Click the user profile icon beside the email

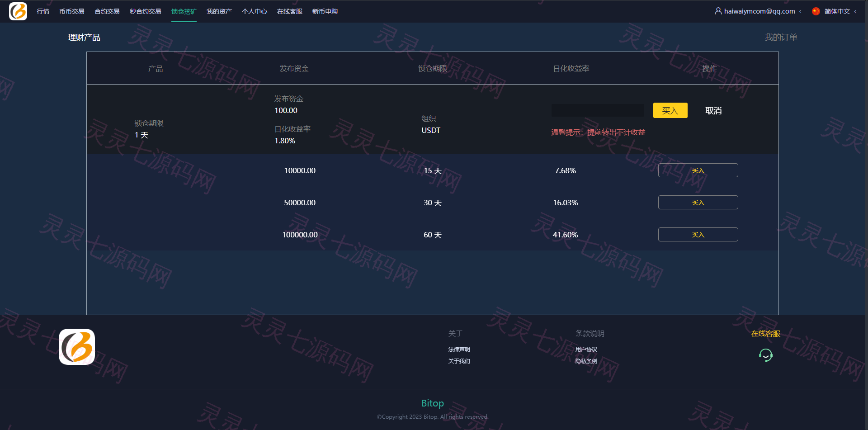pyautogui.click(x=718, y=11)
